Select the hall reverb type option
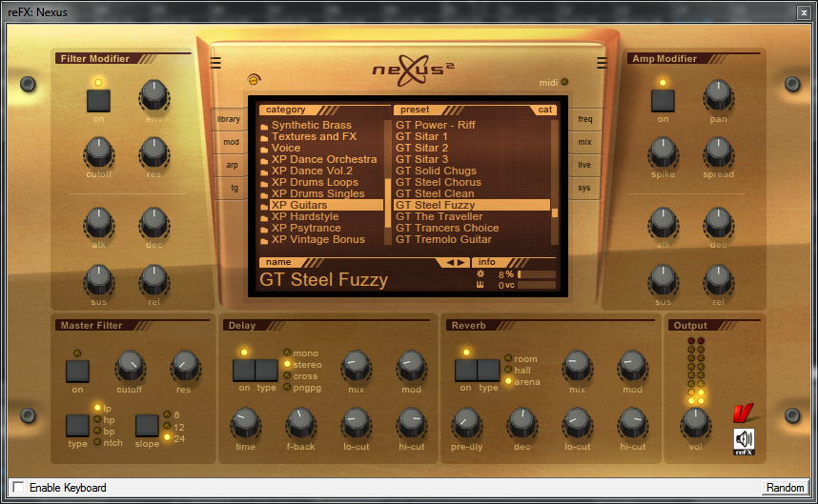 pyautogui.click(x=509, y=371)
